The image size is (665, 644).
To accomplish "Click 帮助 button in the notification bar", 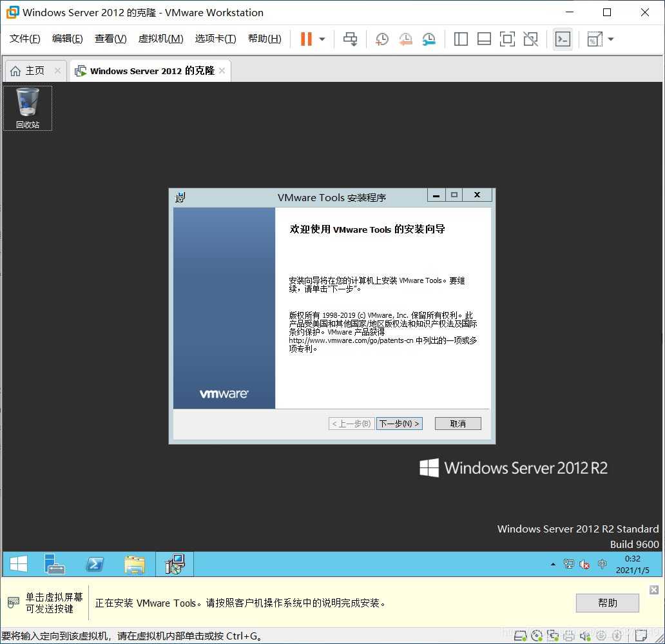I will (607, 603).
